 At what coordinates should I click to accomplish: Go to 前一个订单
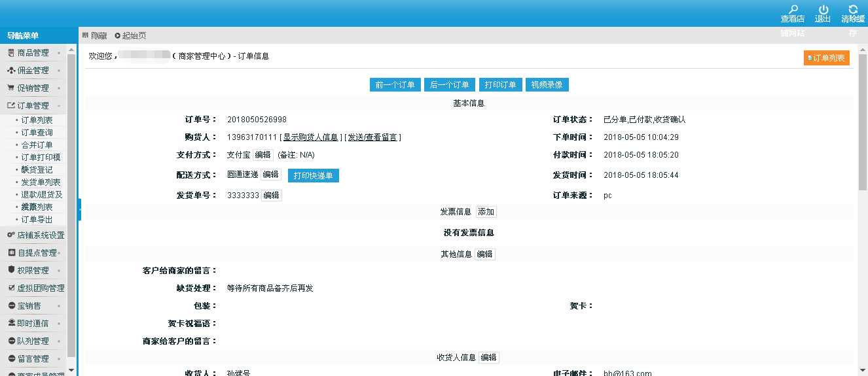(x=395, y=85)
